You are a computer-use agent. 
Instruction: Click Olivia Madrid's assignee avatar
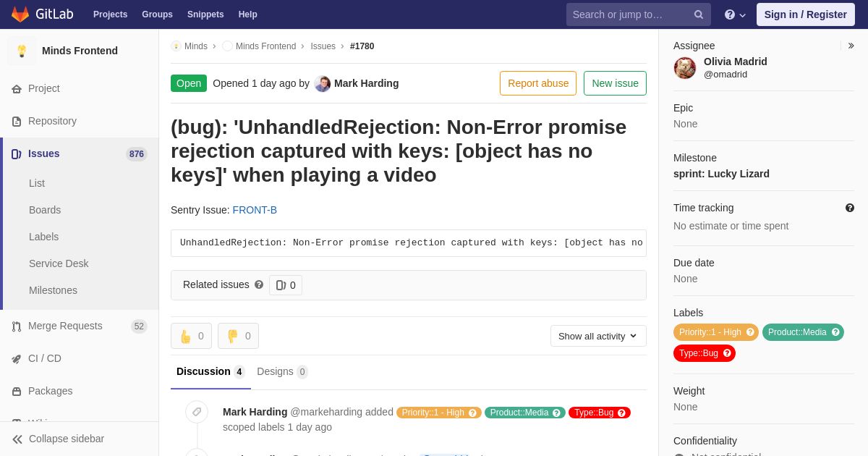point(685,68)
